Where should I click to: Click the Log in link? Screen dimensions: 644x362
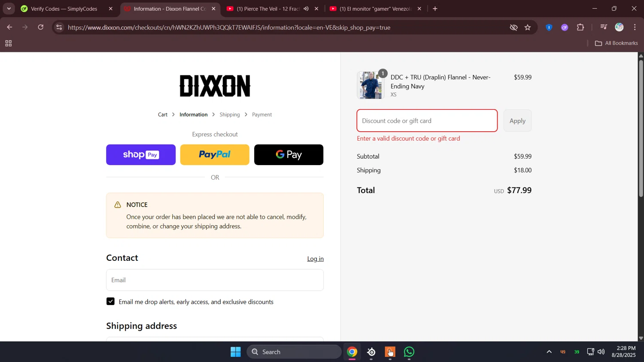click(x=316, y=259)
